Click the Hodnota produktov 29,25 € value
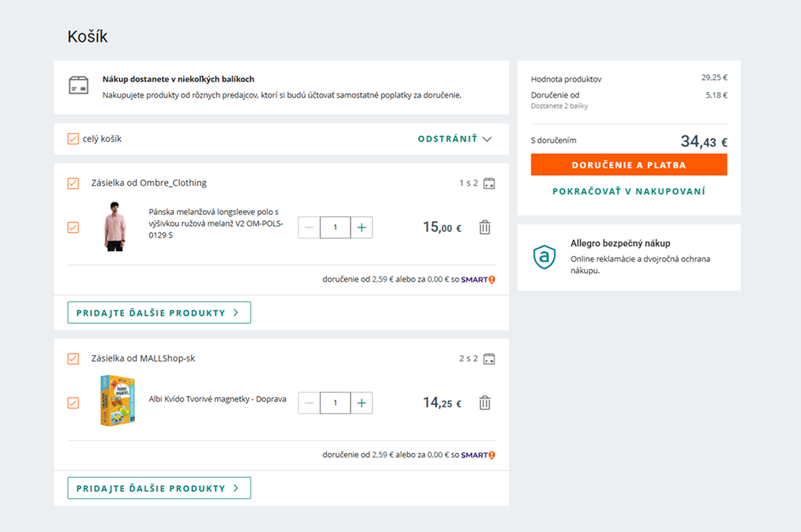The height and width of the screenshot is (532, 801). pos(714,78)
